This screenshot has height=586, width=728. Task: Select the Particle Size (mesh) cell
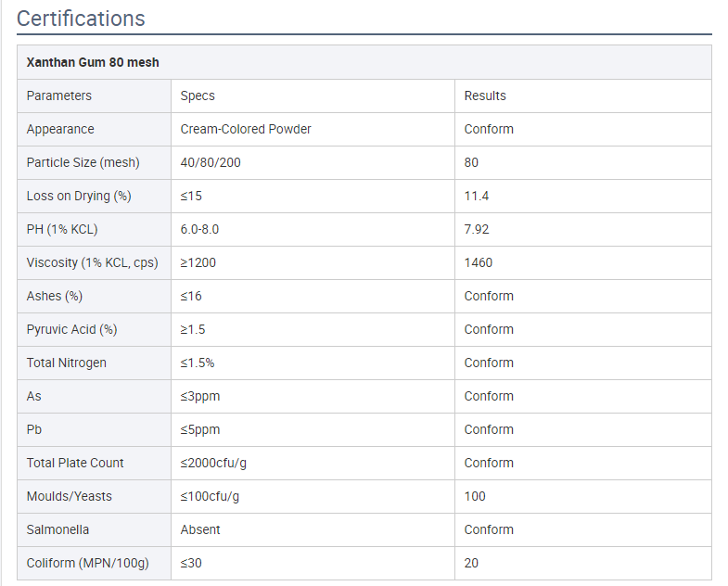95,162
